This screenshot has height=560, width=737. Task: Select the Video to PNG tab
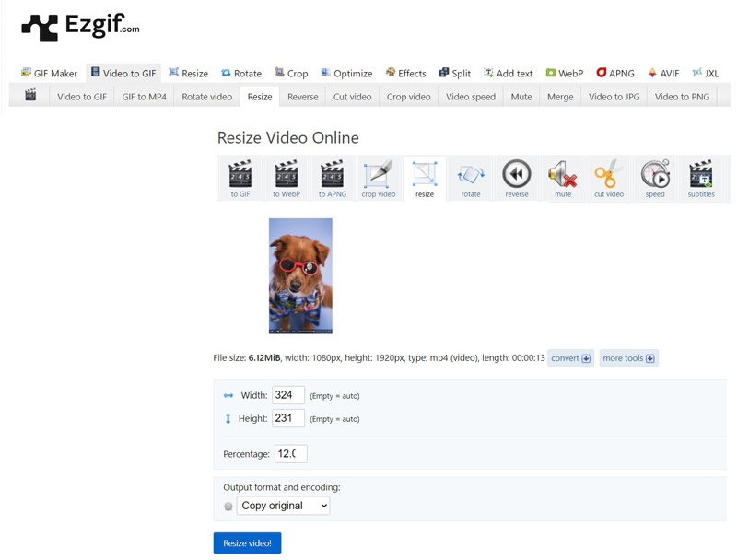pyautogui.click(x=682, y=97)
